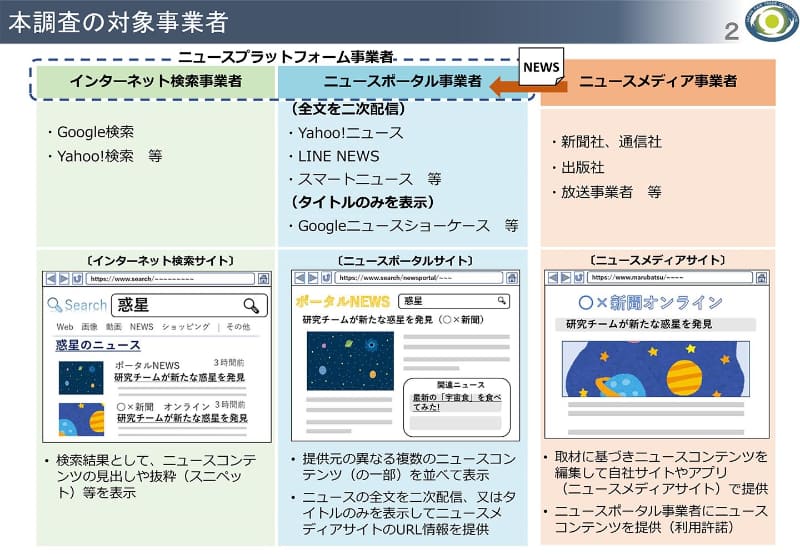The width and height of the screenshot is (800, 554).
Task: Click the Search logo magnifier icon
Action: 54,305
